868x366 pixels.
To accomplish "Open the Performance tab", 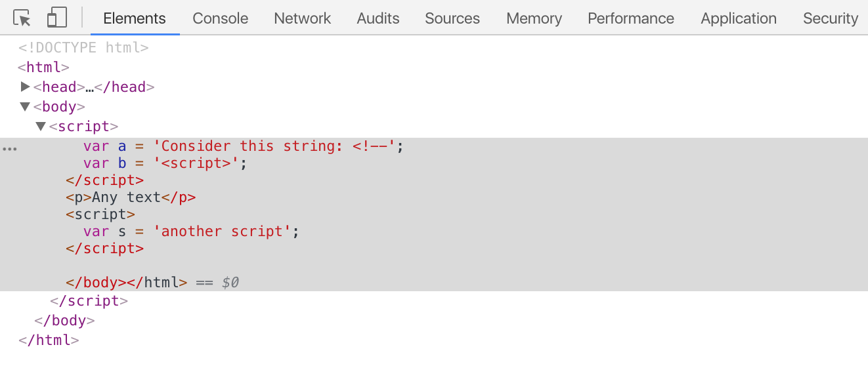I will [630, 18].
